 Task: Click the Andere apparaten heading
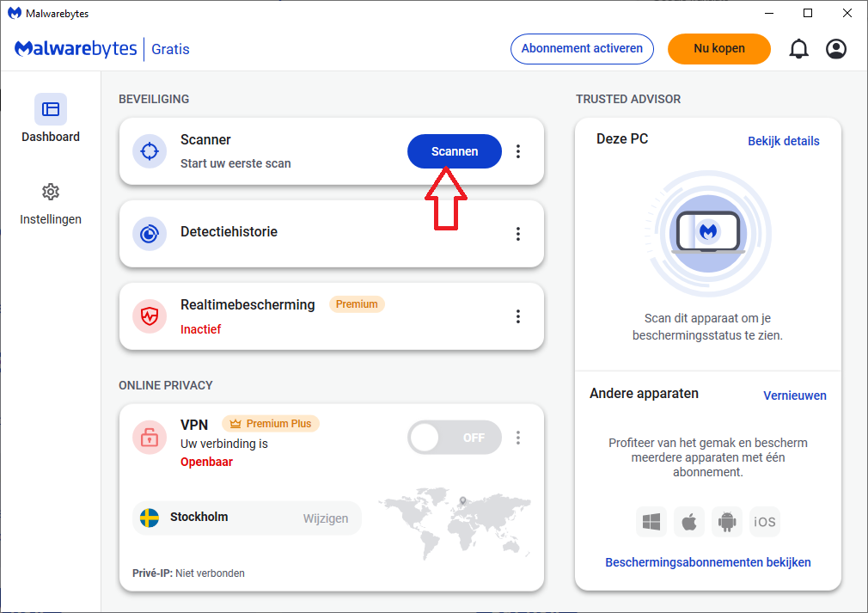pos(644,393)
